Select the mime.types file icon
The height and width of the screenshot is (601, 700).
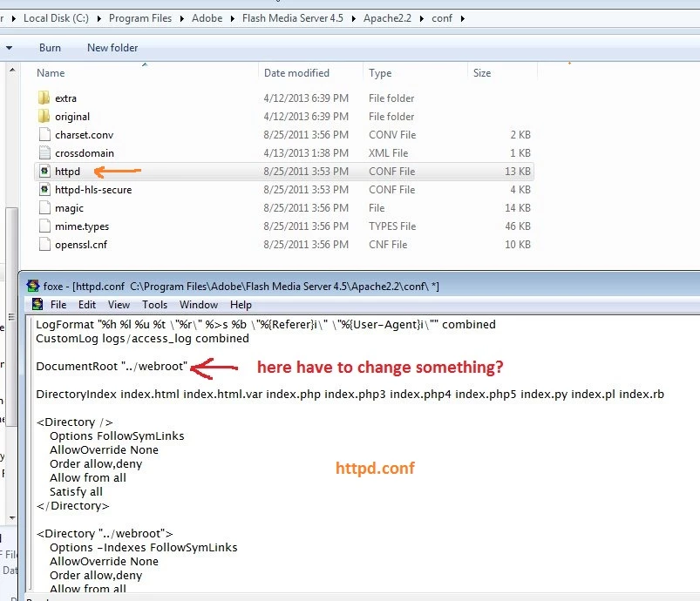pos(44,226)
